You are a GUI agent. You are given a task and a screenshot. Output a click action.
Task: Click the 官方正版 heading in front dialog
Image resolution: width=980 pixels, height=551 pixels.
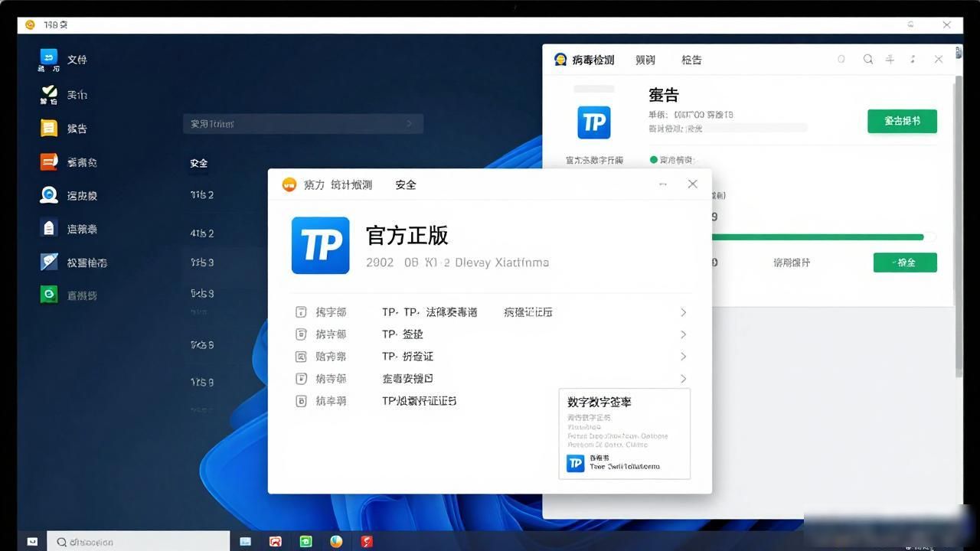[407, 236]
